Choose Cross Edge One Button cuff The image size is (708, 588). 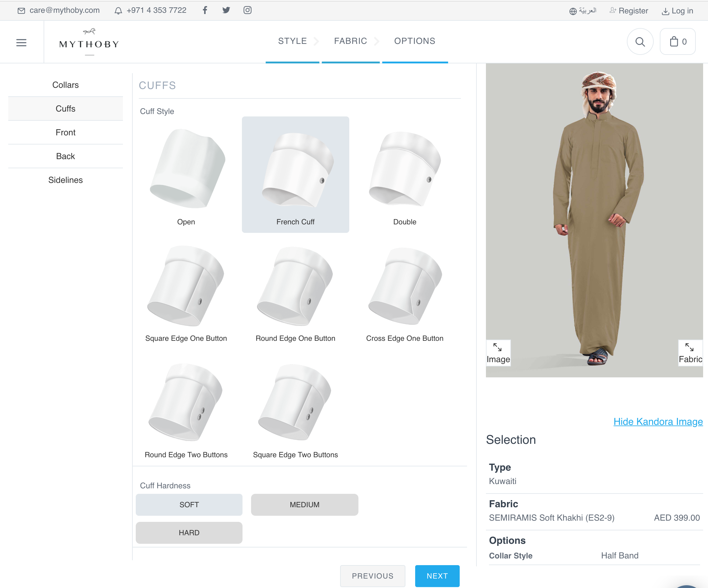pyautogui.click(x=404, y=291)
